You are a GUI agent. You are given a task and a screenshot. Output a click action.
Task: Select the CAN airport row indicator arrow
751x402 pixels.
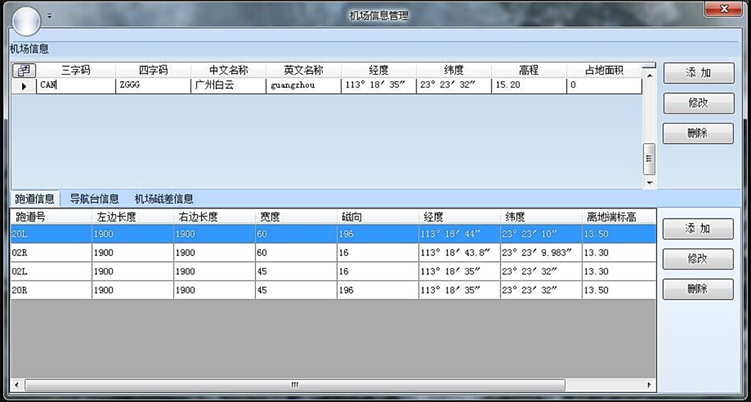tap(24, 87)
